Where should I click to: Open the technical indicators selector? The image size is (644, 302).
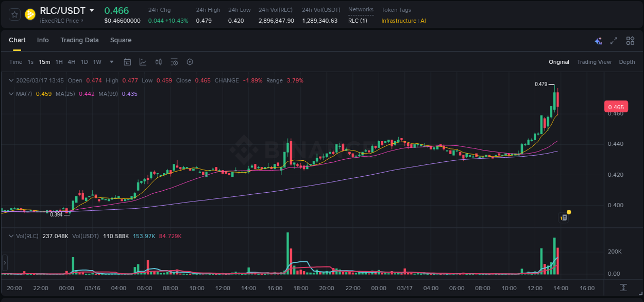pos(158,62)
